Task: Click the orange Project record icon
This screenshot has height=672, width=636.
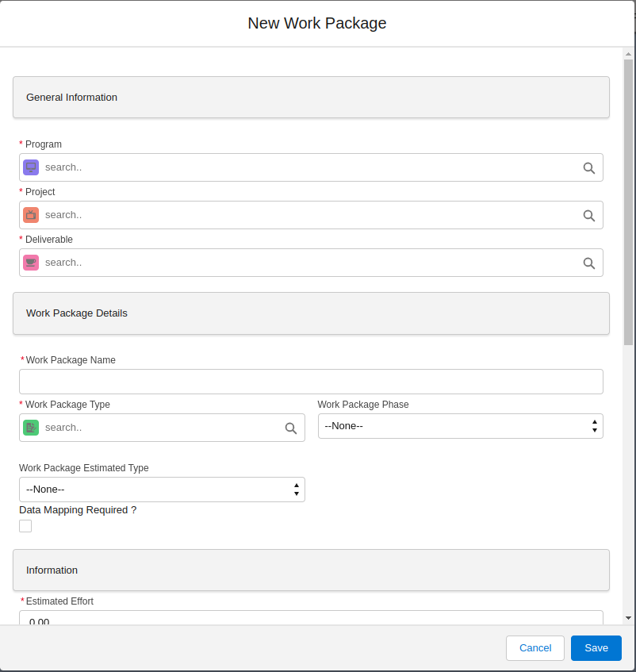Action: point(31,215)
